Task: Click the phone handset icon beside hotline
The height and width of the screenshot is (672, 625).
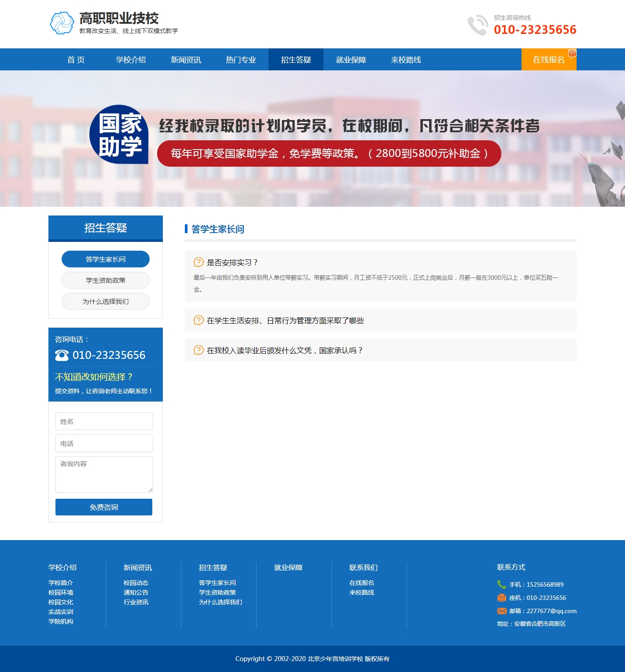Action: pos(477,25)
